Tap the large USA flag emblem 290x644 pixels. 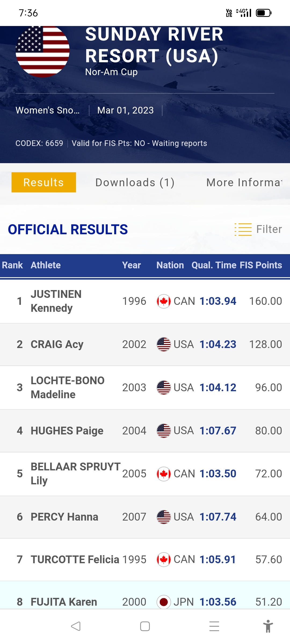pyautogui.click(x=43, y=51)
